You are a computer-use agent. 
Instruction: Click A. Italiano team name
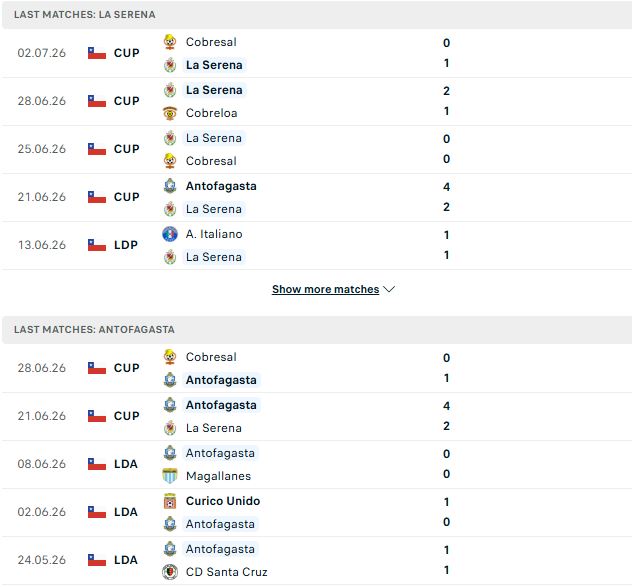pyautogui.click(x=214, y=234)
